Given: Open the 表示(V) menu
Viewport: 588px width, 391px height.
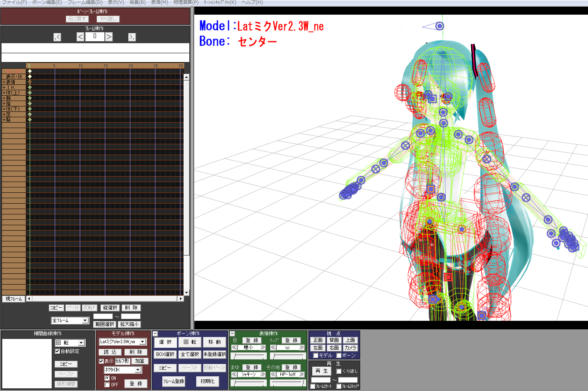Looking at the screenshot, I should 116,2.
